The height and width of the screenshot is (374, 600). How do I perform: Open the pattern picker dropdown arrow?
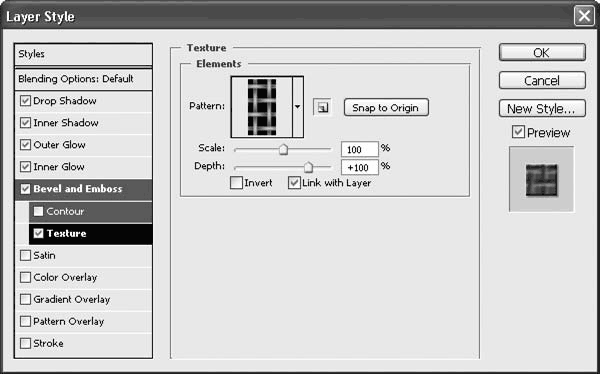[x=298, y=107]
